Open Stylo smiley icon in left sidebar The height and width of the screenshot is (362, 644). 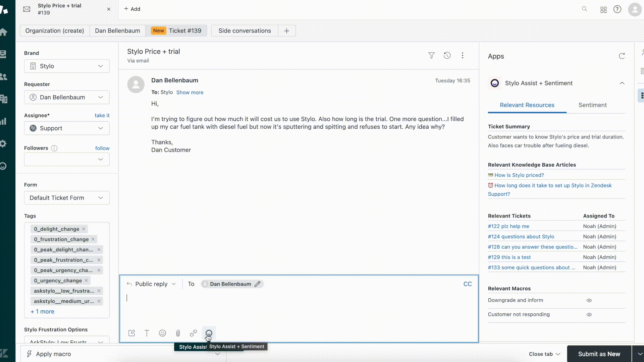click(x=3, y=166)
